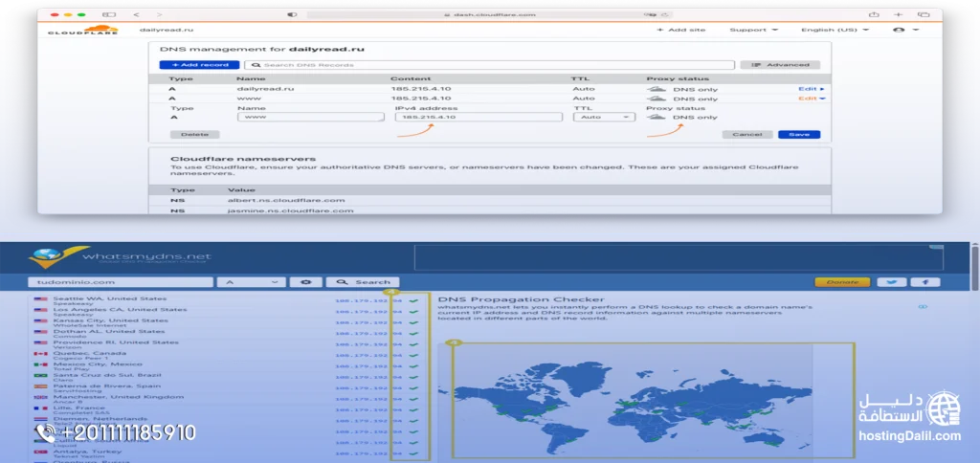This screenshot has width=980, height=463.
Task: Go back with Safari's back arrow
Action: click(137, 14)
